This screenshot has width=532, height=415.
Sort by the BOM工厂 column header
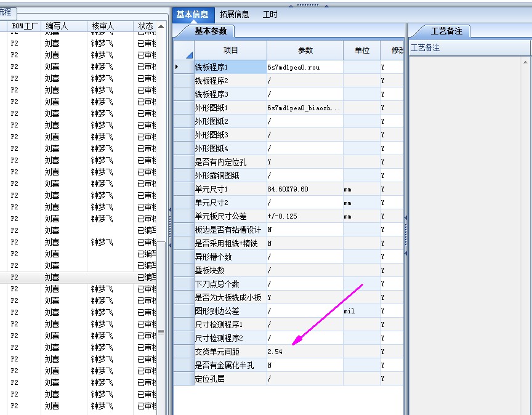(x=24, y=26)
